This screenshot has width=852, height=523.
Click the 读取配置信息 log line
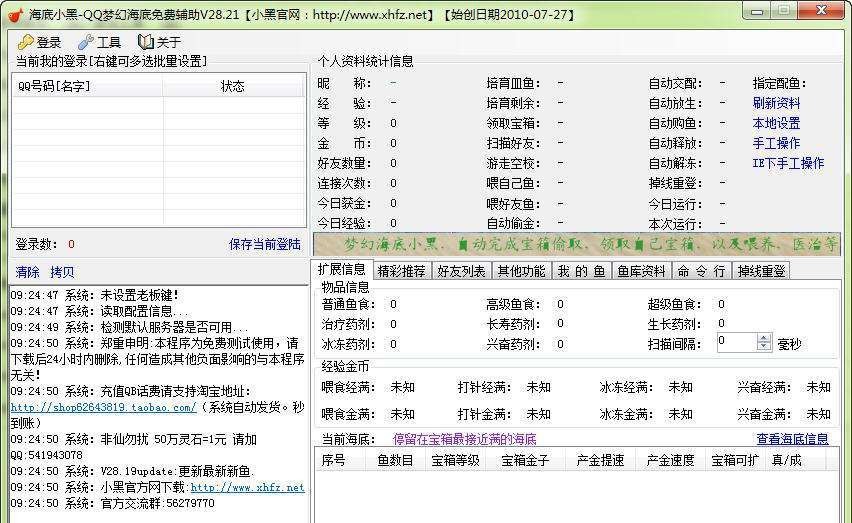point(100,311)
